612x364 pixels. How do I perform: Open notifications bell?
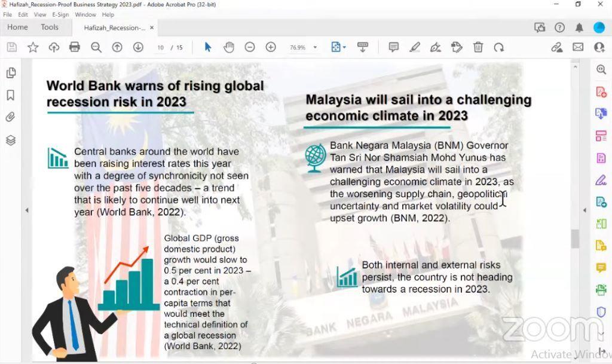point(579,27)
